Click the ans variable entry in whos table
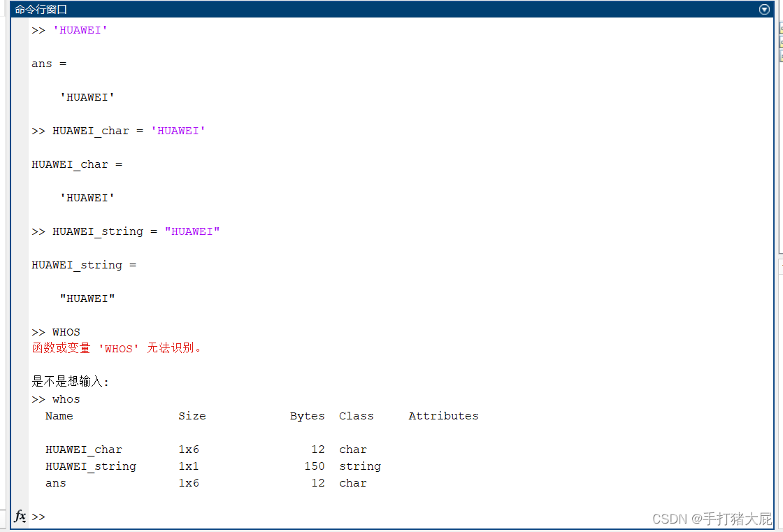 tap(55, 482)
